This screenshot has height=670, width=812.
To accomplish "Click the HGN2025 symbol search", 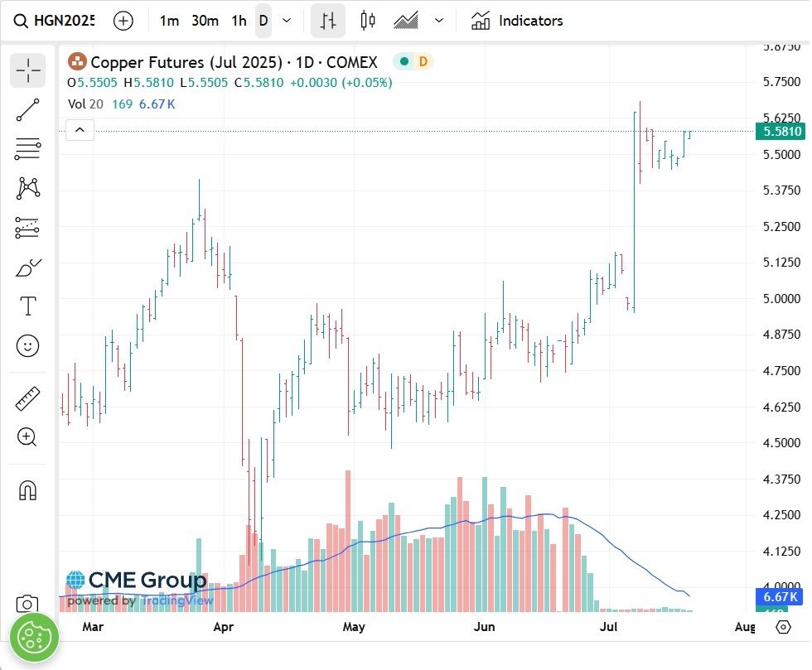I will coord(55,21).
